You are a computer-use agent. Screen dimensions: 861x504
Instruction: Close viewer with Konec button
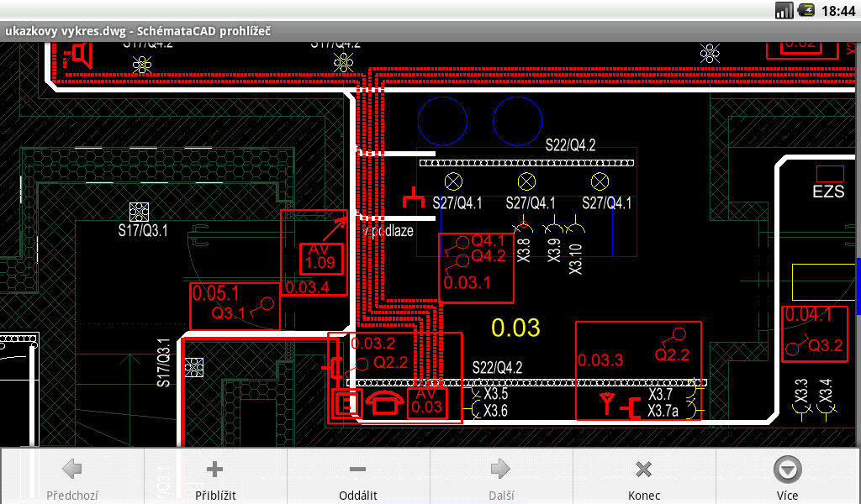click(x=644, y=476)
